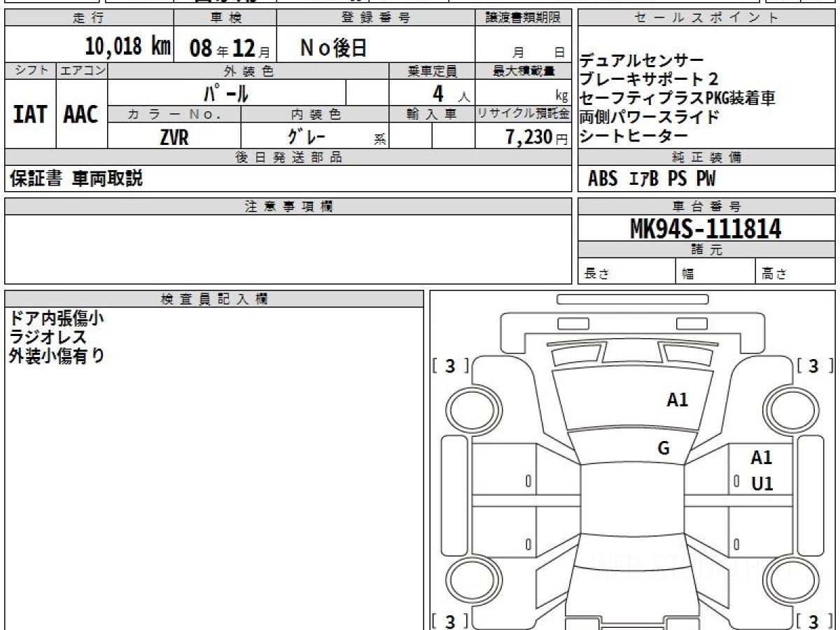Click the inspector note ラジオレス
The width and height of the screenshot is (840, 630).
pyautogui.click(x=48, y=337)
